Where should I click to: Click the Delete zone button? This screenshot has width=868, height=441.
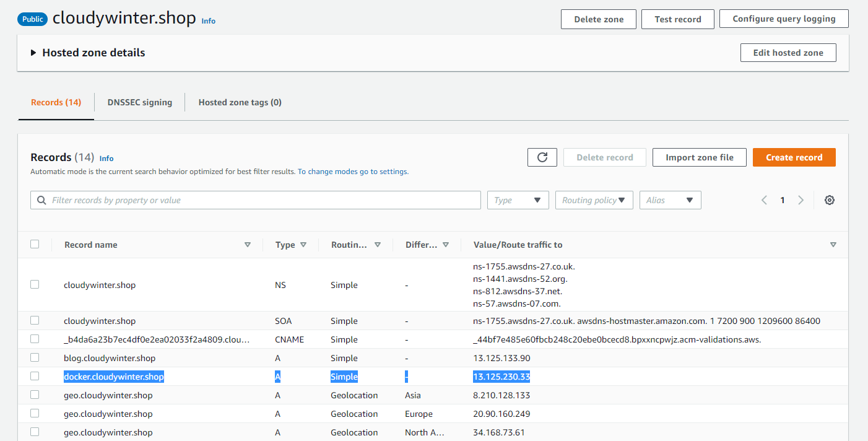(599, 19)
